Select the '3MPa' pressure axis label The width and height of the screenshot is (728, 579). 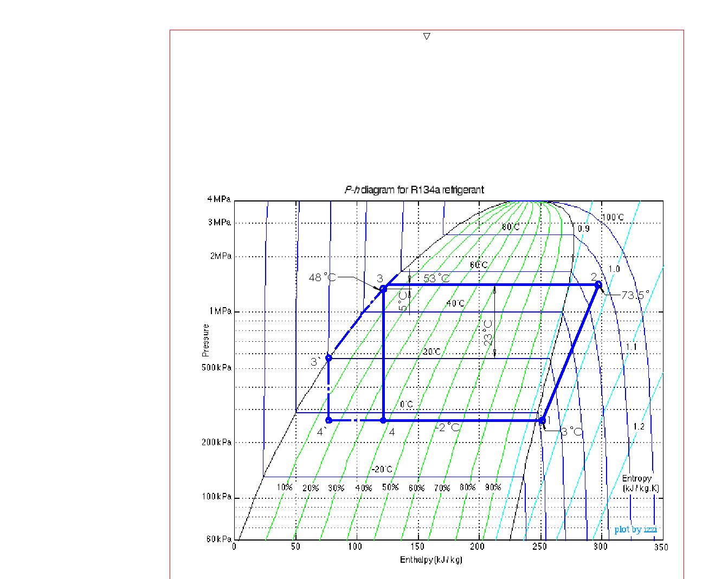point(219,222)
